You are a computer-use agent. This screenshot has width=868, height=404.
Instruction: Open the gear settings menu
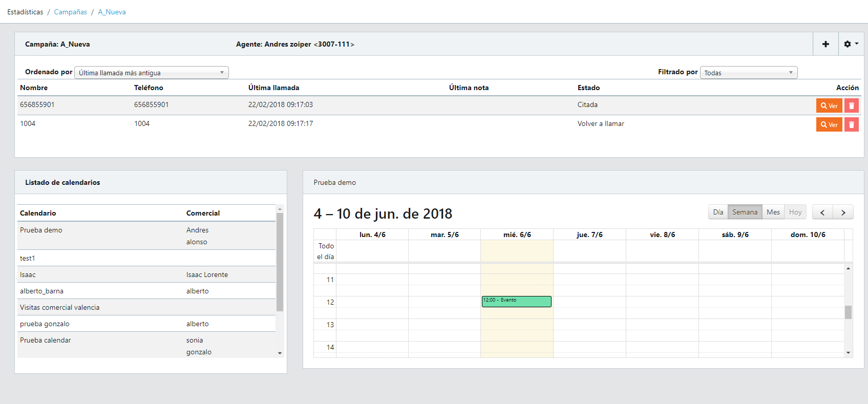tap(851, 44)
